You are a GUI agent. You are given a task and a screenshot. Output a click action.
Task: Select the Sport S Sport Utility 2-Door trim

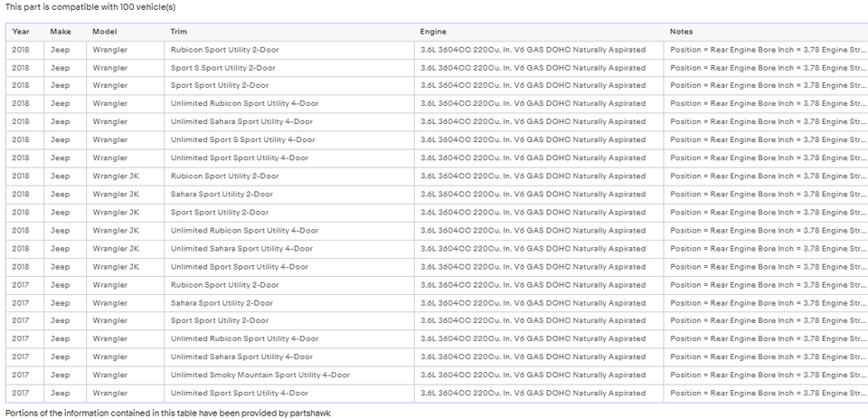(x=222, y=68)
